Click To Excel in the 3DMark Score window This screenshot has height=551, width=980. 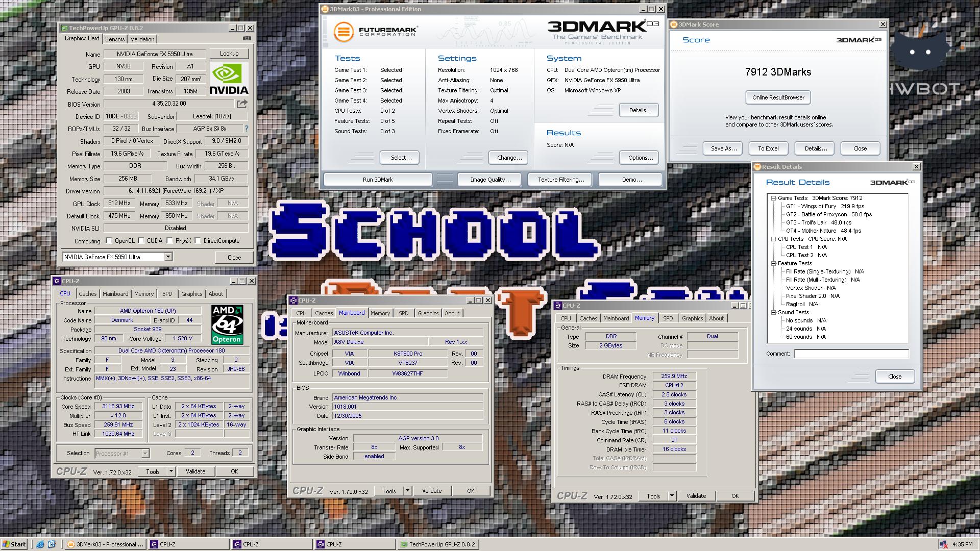pyautogui.click(x=768, y=148)
